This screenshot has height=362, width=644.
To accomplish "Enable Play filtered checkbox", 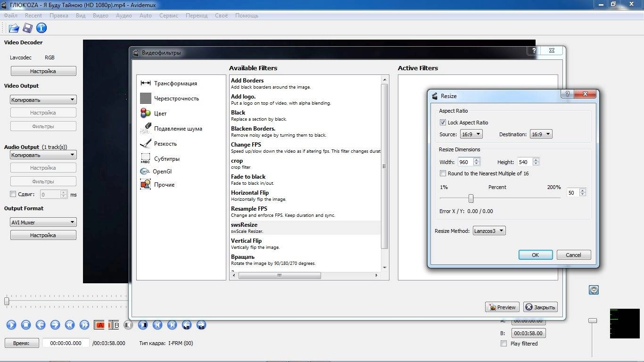I will click(x=504, y=344).
